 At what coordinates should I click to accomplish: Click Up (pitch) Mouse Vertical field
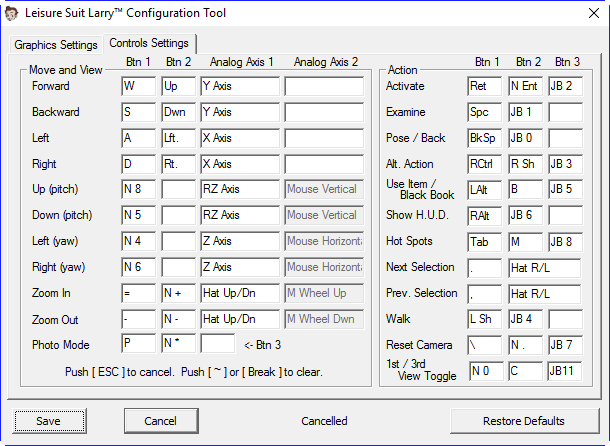pyautogui.click(x=324, y=189)
